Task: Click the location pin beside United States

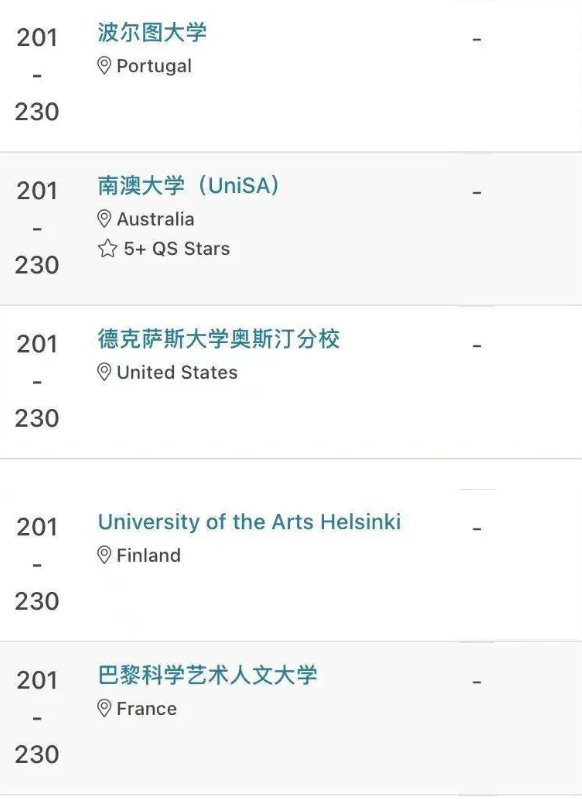Action: 104,372
